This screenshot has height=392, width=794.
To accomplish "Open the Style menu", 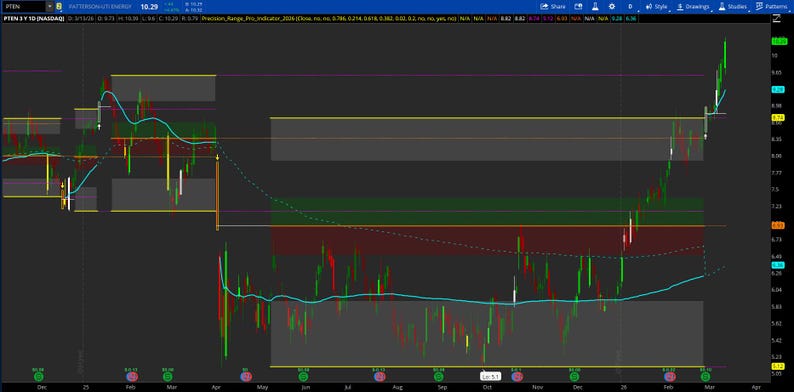I will (656, 7).
